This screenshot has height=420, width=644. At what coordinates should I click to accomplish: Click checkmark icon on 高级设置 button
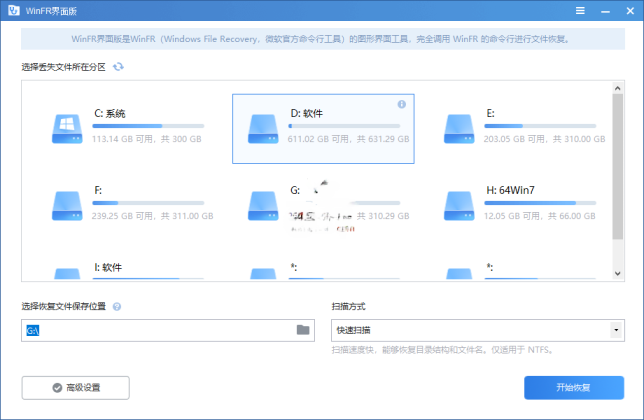click(57, 388)
